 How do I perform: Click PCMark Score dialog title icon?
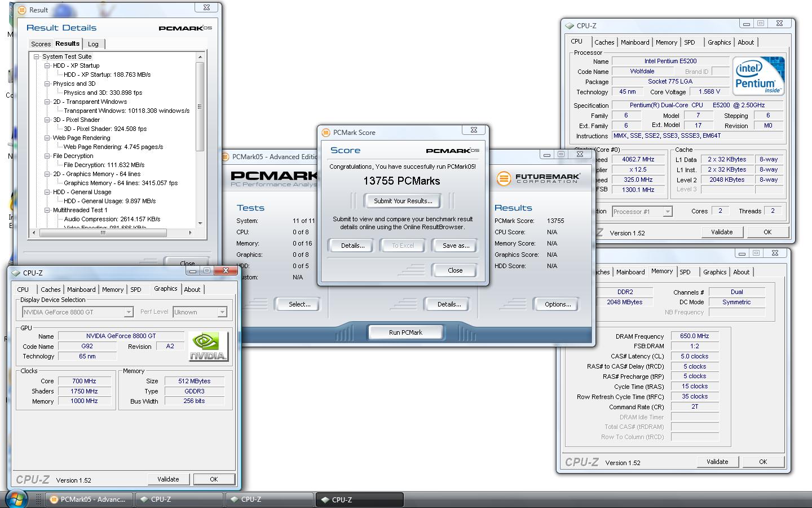coord(326,133)
